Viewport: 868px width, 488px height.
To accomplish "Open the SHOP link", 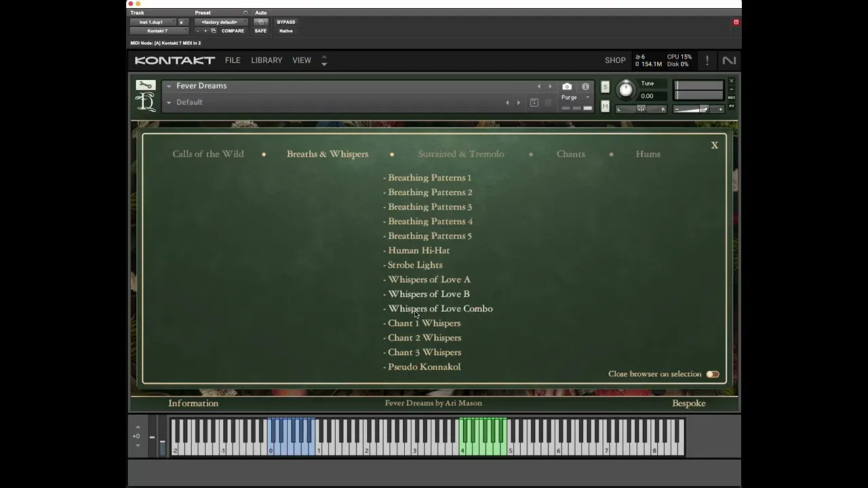I will point(615,60).
